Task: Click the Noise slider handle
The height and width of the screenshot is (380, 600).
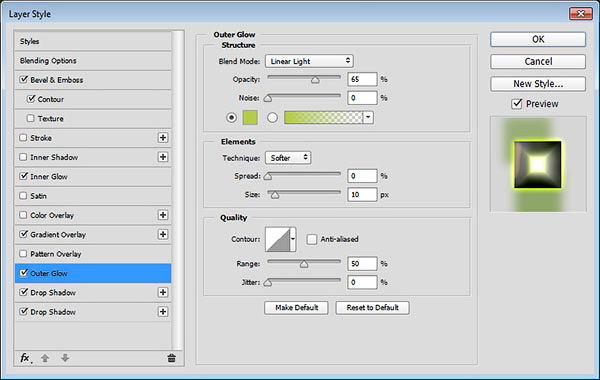Action: (268, 98)
